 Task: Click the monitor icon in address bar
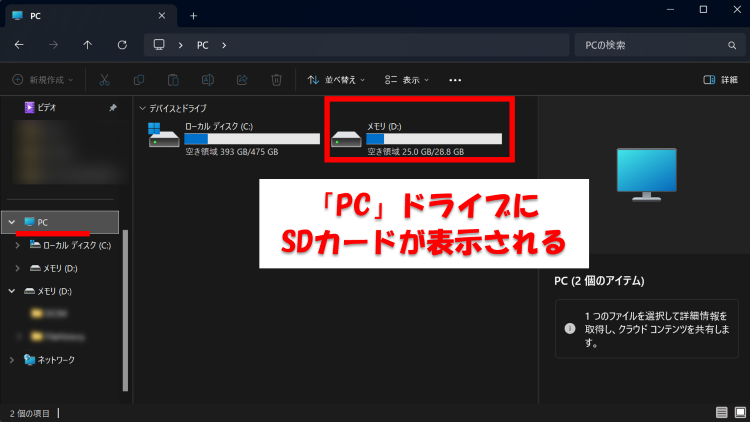tap(159, 45)
